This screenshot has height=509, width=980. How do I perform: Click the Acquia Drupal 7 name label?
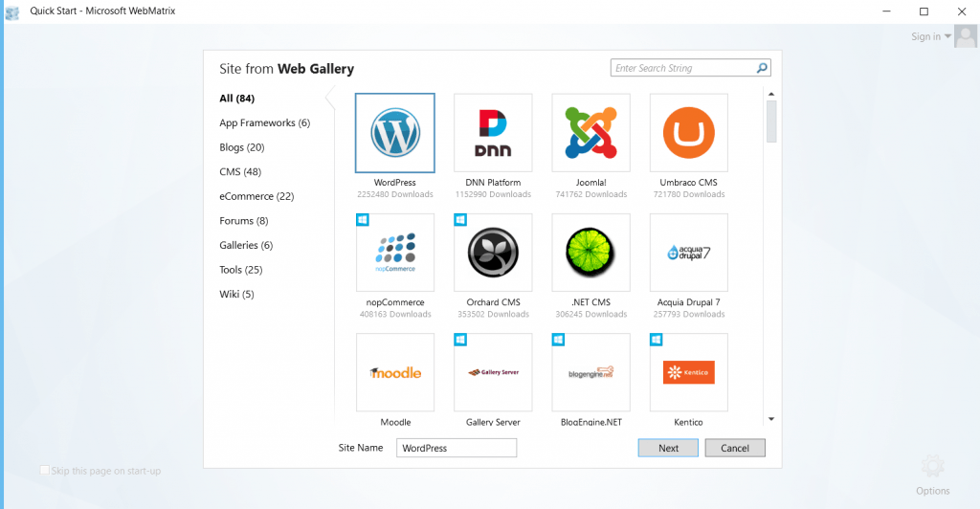tap(689, 302)
